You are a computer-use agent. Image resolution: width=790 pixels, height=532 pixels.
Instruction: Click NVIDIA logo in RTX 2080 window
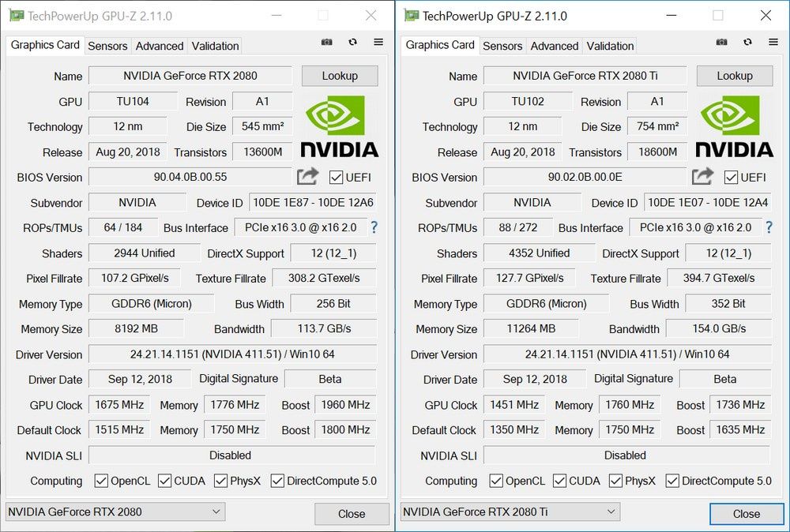coord(339,126)
